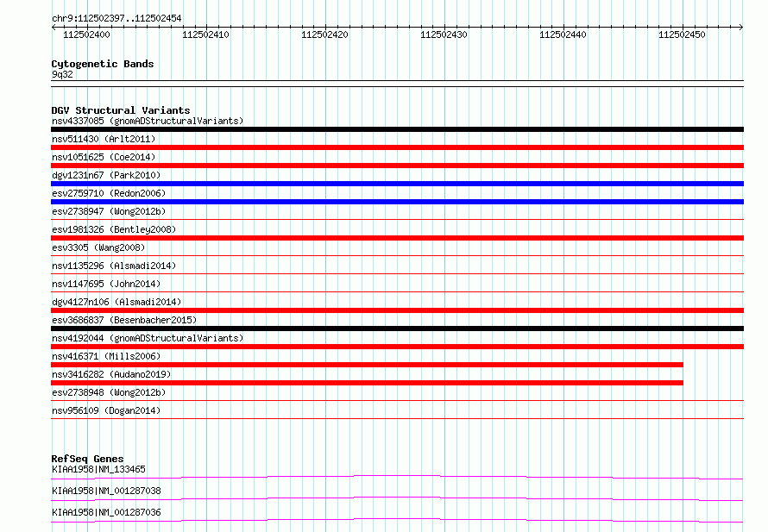768x532 pixels.
Task: Open variant nsv3416282 (Audano2019)
Action: [x=111, y=374]
